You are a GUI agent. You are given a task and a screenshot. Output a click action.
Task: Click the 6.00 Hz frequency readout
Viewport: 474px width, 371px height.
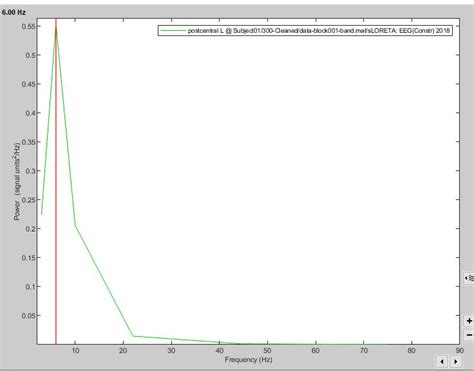(x=14, y=12)
